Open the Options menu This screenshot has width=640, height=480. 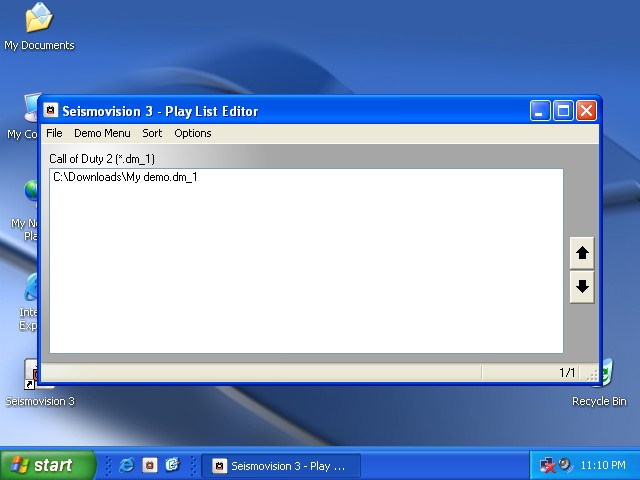(193, 133)
